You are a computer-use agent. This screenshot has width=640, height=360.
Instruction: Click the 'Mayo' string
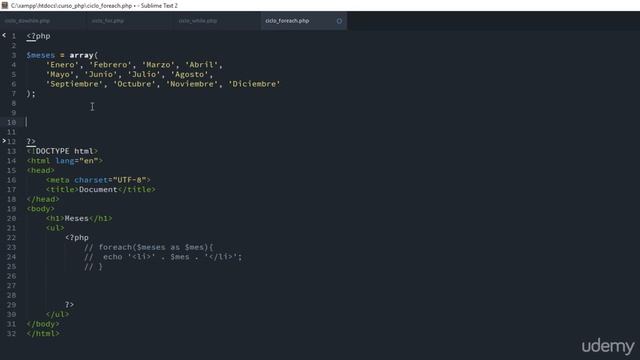coord(60,74)
